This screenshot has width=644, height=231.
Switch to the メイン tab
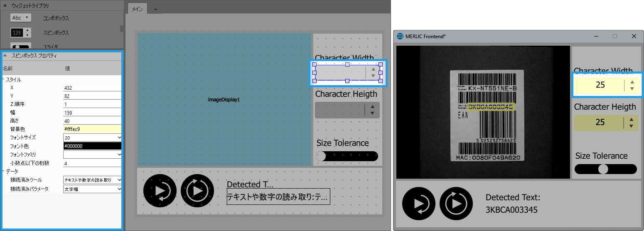137,9
